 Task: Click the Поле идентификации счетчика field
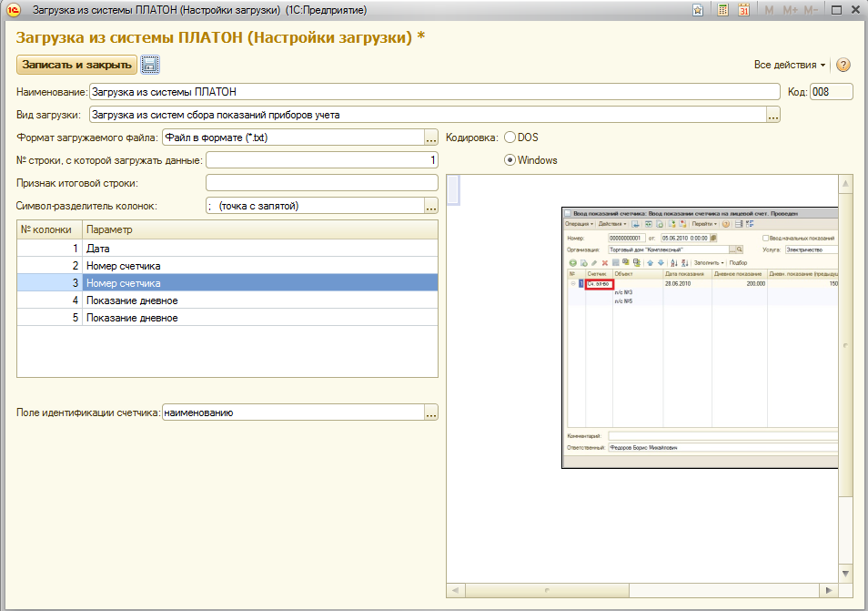tap(293, 412)
